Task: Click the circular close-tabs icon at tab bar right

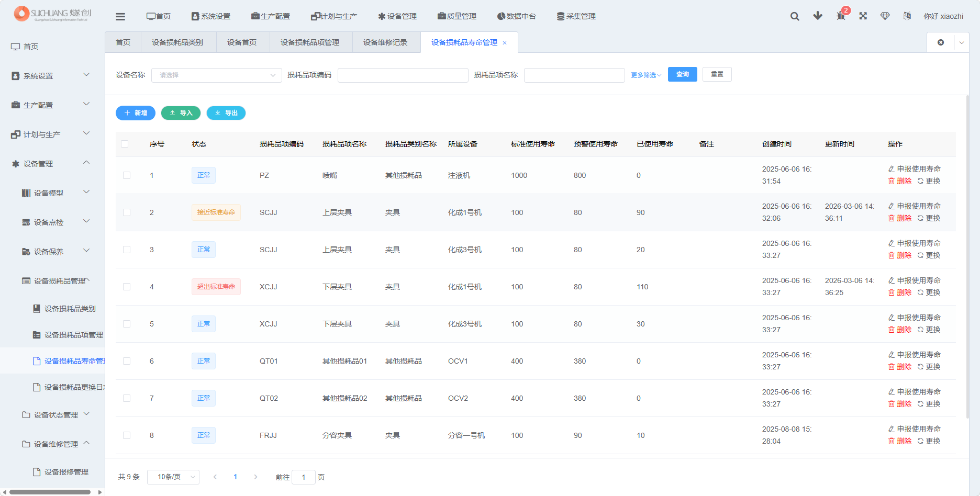Action: tap(941, 42)
